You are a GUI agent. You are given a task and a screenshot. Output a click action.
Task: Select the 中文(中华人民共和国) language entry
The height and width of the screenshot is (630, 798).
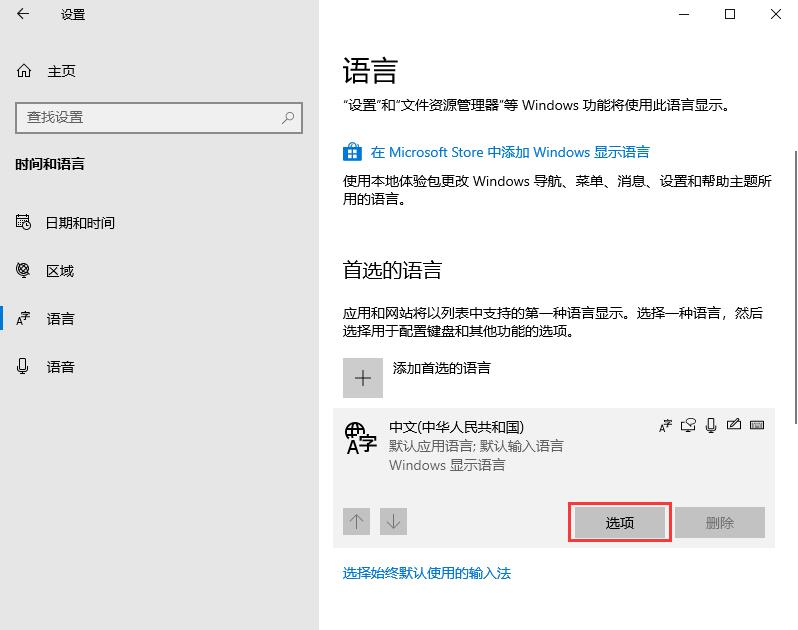pyautogui.click(x=475, y=445)
